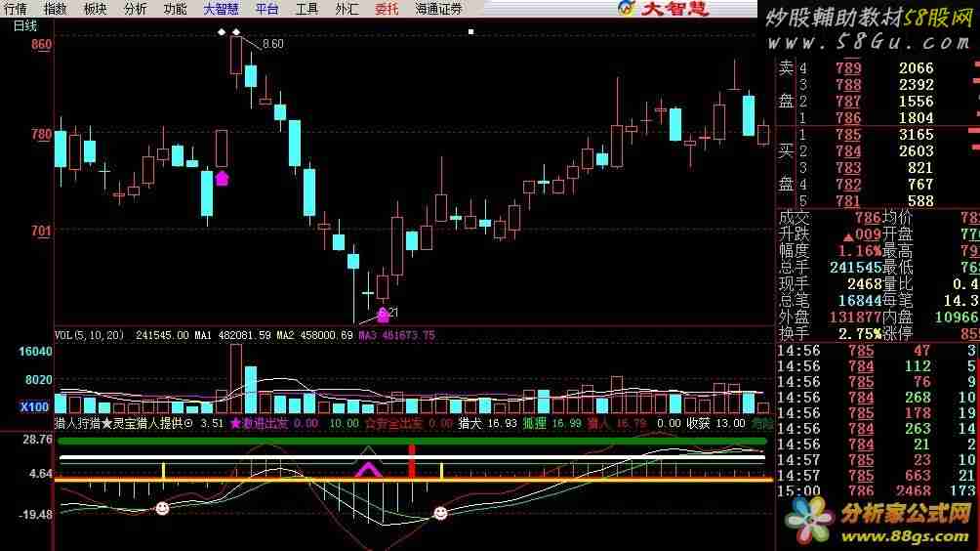This screenshot has height=551, width=980.
Task: Click the magenta signal icon at 6.21 low
Action: tap(384, 315)
